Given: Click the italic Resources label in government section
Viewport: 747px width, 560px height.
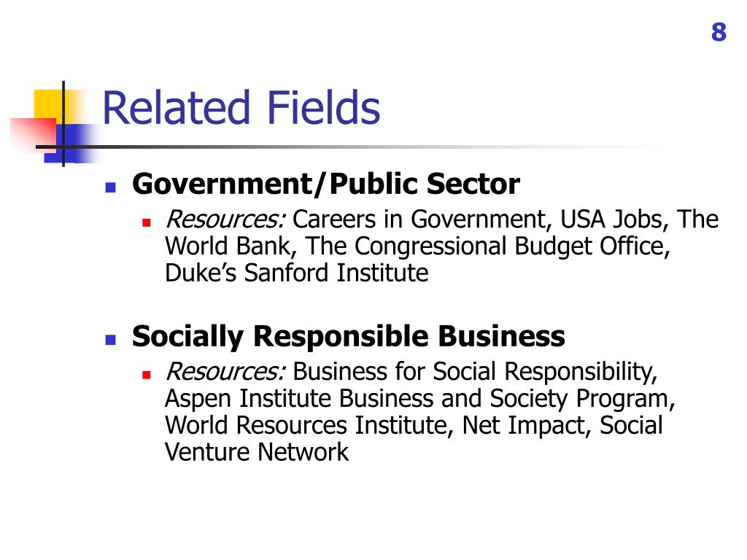Looking at the screenshot, I should pyautogui.click(x=225, y=220).
